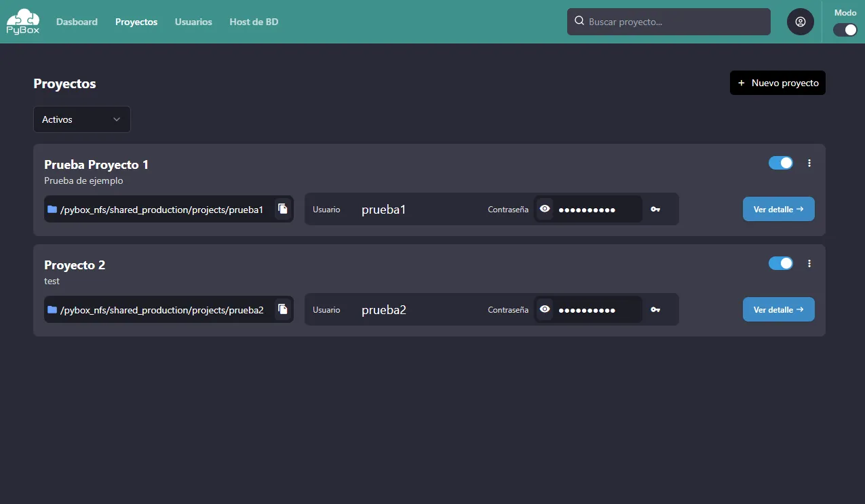
Task: Click the magnifier icon in the search bar
Action: click(579, 21)
